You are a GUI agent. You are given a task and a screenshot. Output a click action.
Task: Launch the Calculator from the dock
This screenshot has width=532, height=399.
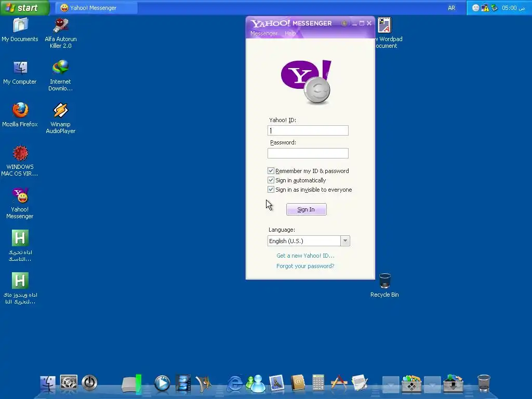[318, 383]
